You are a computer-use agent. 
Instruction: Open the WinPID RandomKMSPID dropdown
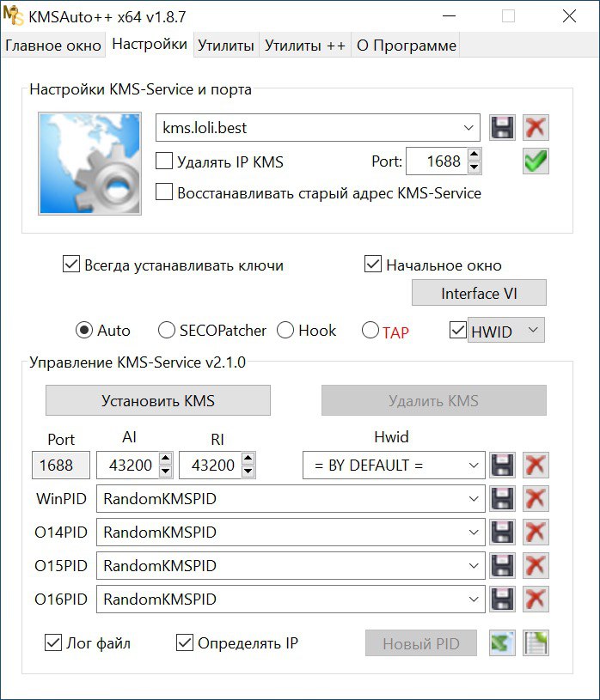click(474, 499)
